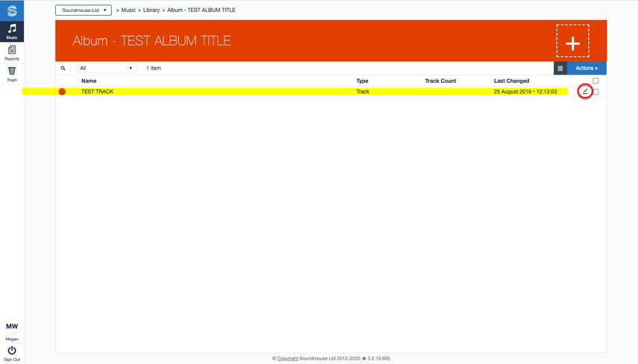Click the 1 item count label

154,68
